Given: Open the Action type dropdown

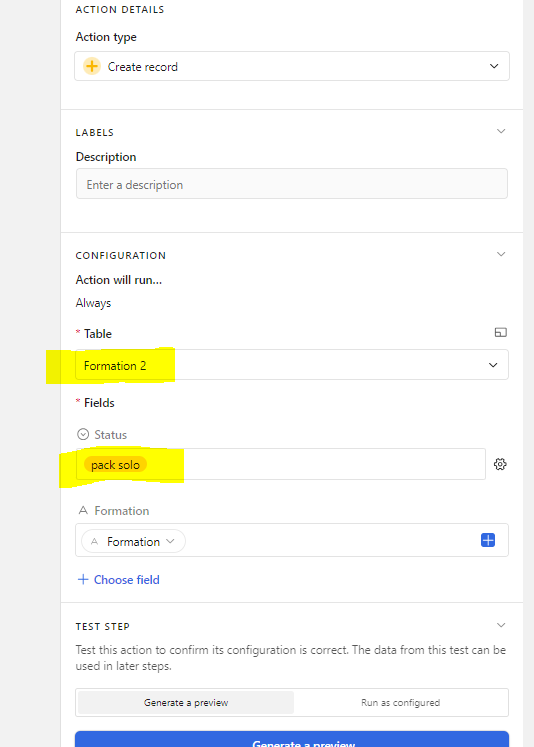Looking at the screenshot, I should [292, 66].
